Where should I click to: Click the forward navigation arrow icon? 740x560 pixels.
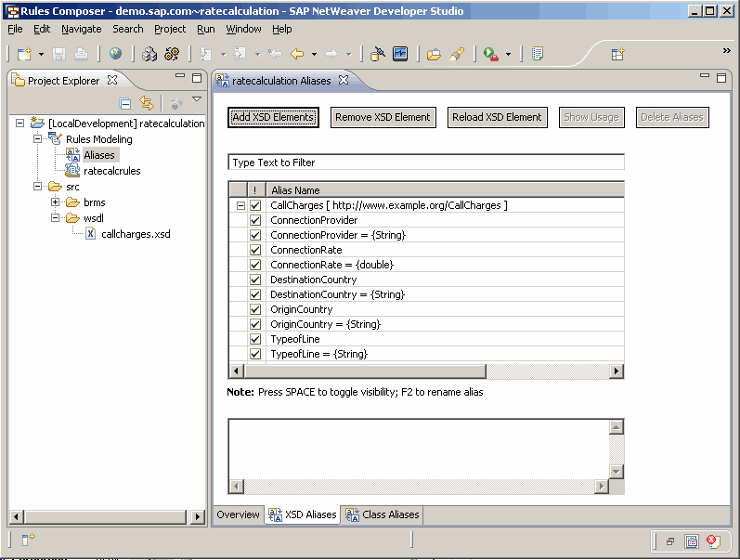331,54
